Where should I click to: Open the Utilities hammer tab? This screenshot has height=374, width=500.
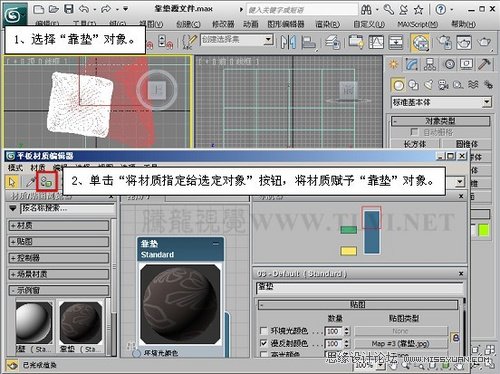(x=484, y=64)
